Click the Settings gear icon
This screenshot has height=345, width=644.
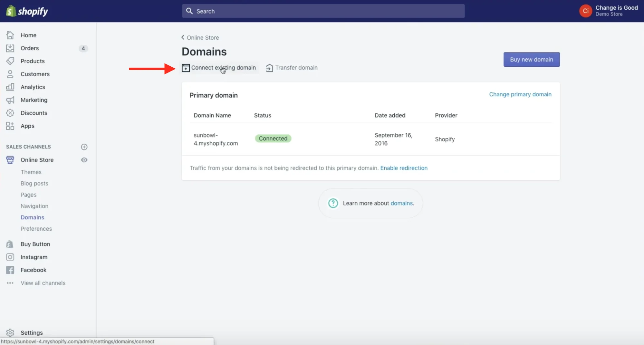pyautogui.click(x=10, y=332)
